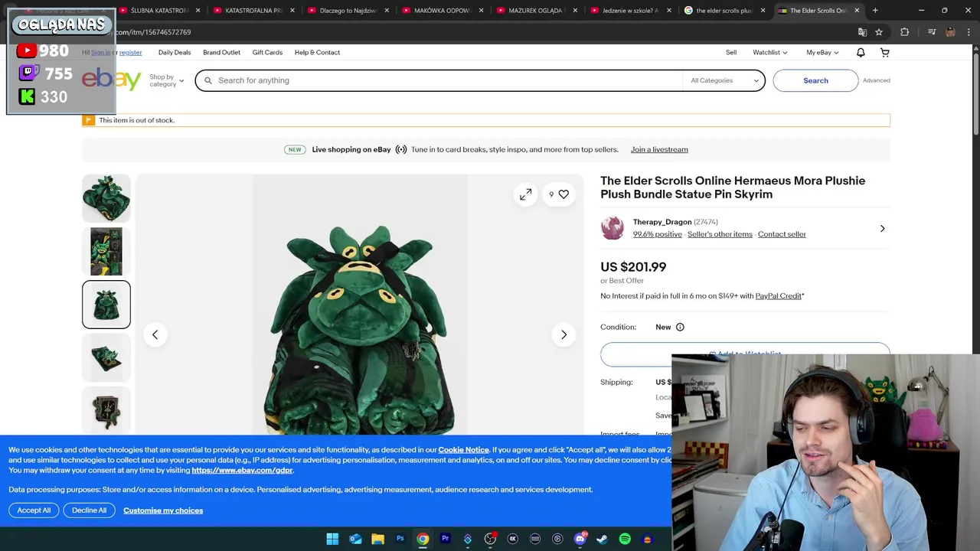Open OBS Studio from the taskbar

(x=490, y=539)
